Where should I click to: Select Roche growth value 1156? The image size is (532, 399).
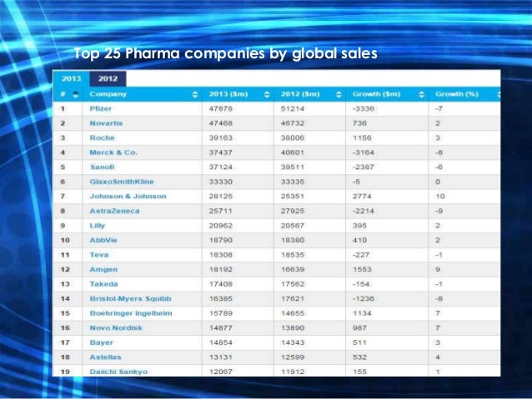[x=362, y=138]
